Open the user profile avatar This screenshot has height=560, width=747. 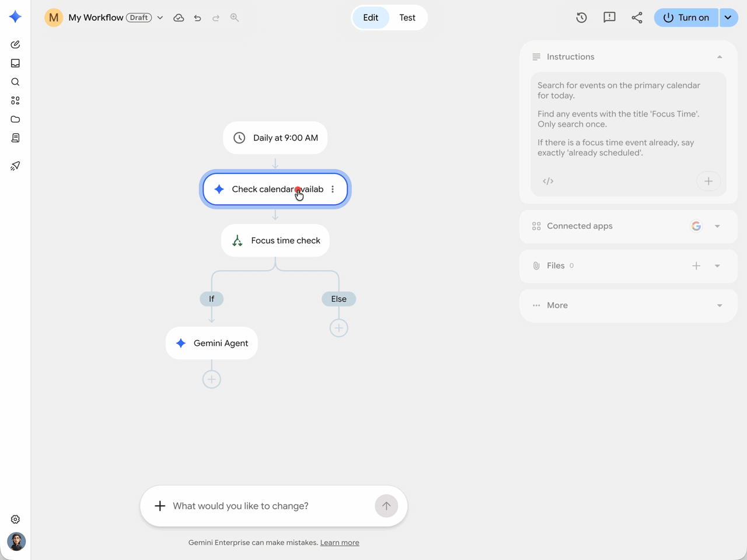tap(16, 541)
